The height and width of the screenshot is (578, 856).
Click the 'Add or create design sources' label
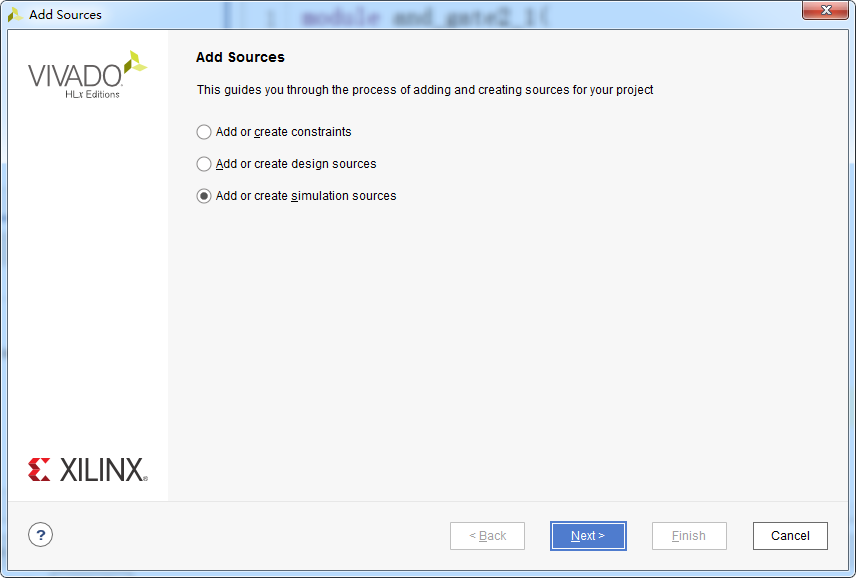pyautogui.click(x=296, y=164)
